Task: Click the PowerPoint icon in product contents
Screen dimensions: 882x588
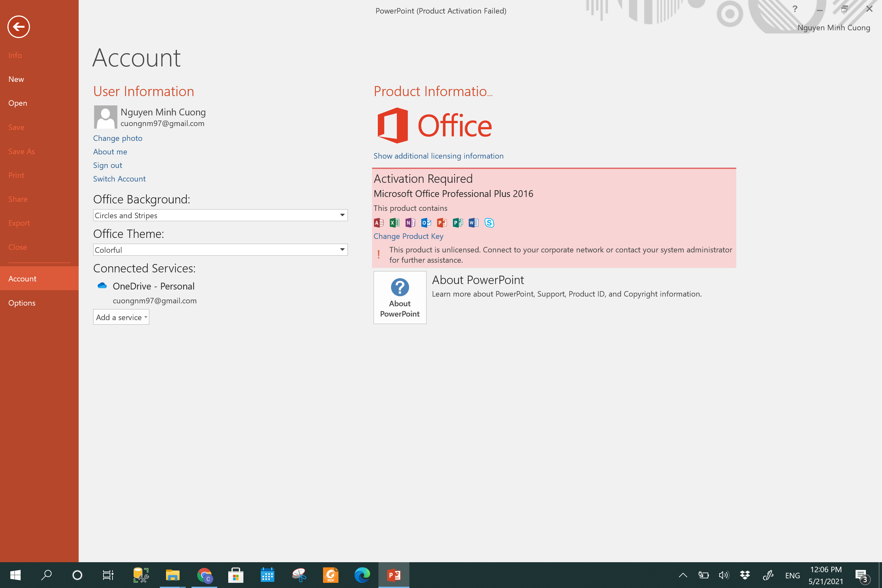Action: 442,223
